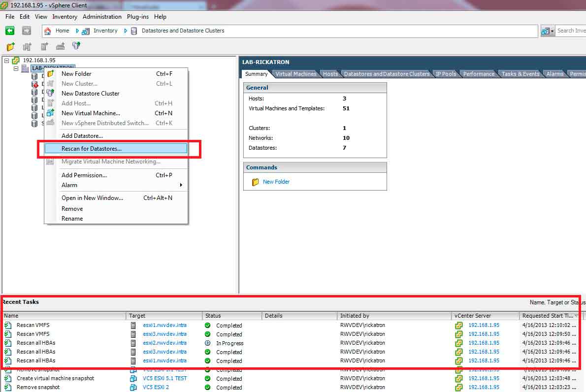This screenshot has width=586, height=392.
Task: Click 192.168.1.95 link in Remove snapshot row
Action: 484,387
